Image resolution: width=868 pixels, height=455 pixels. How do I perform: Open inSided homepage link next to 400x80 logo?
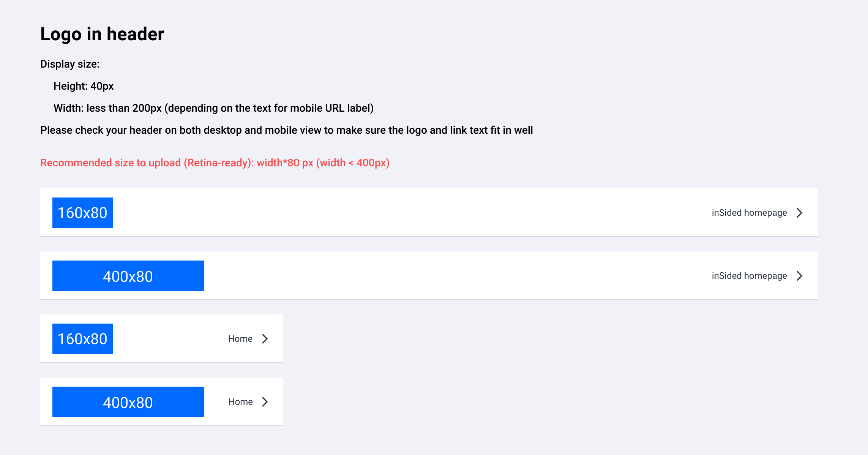(x=749, y=276)
